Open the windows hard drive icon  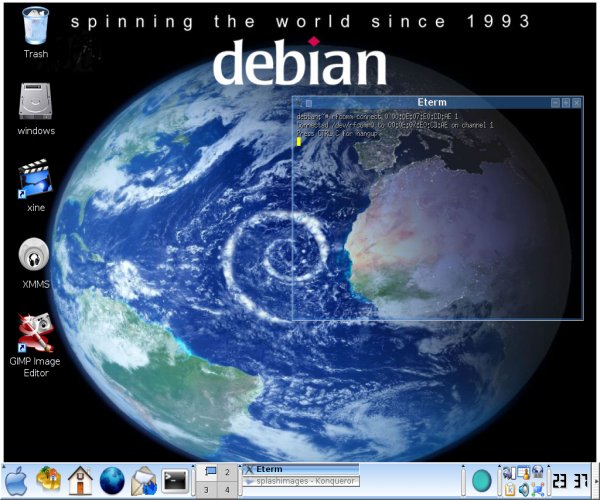35,101
